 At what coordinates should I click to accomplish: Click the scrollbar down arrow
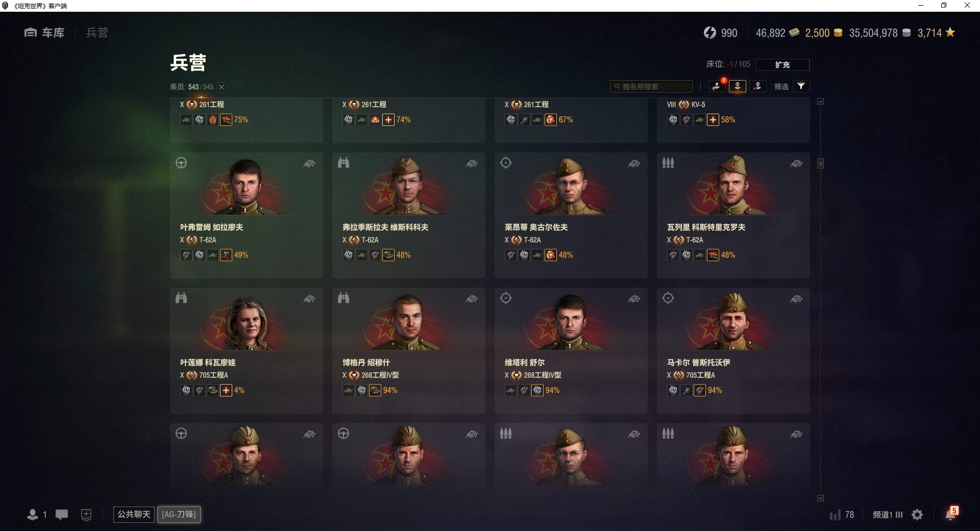point(820,498)
